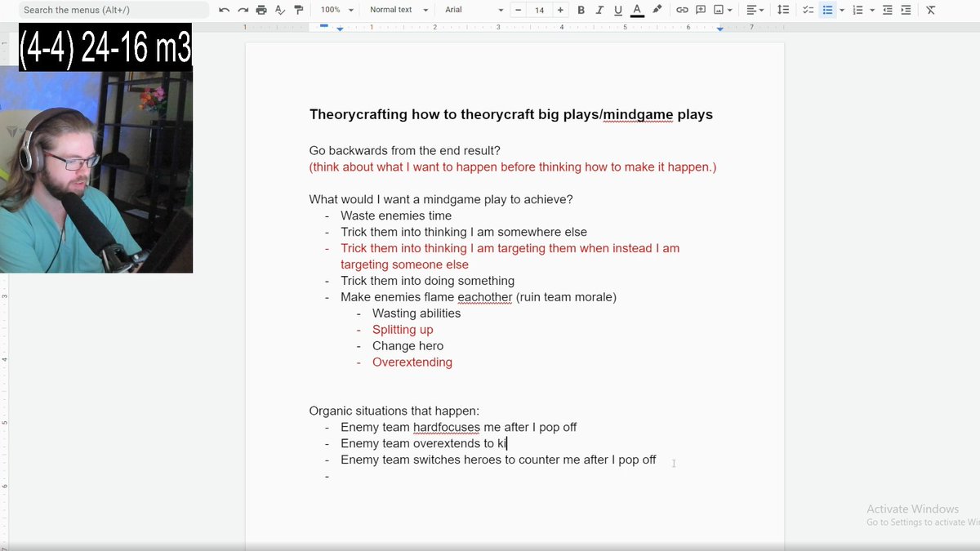Click the underlined word 'hardfocuses'
This screenshot has height=551, width=980.
coord(447,427)
